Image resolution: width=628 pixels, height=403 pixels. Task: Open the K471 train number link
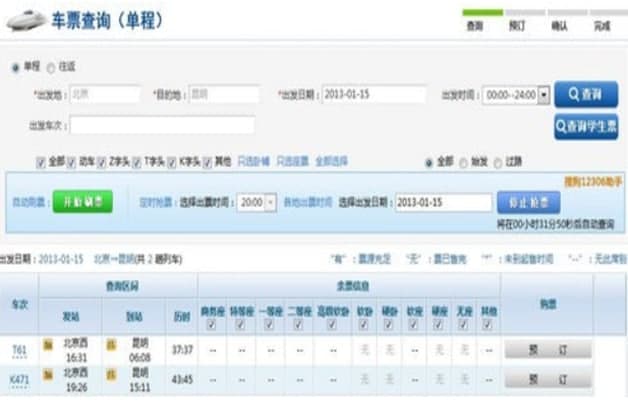click(19, 379)
